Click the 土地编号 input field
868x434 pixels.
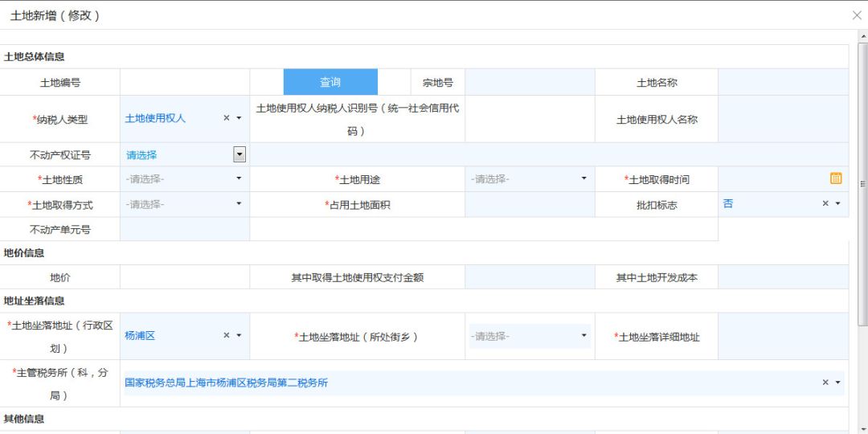185,82
